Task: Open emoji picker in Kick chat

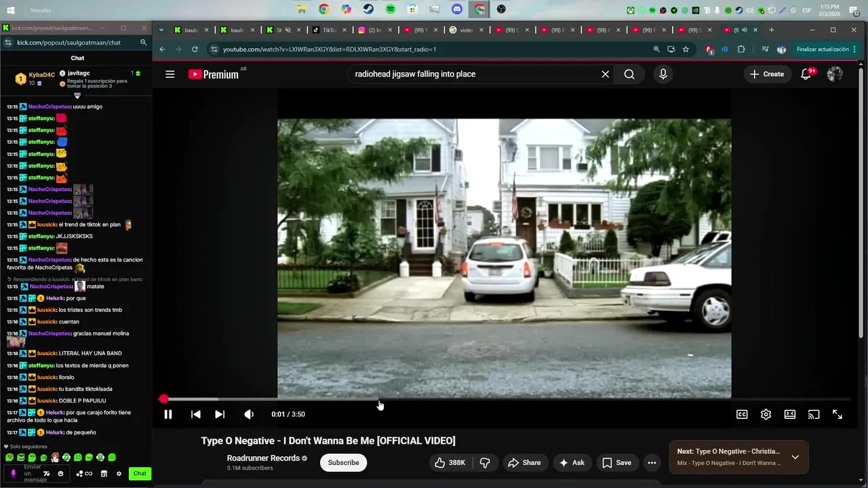Action: click(60, 474)
